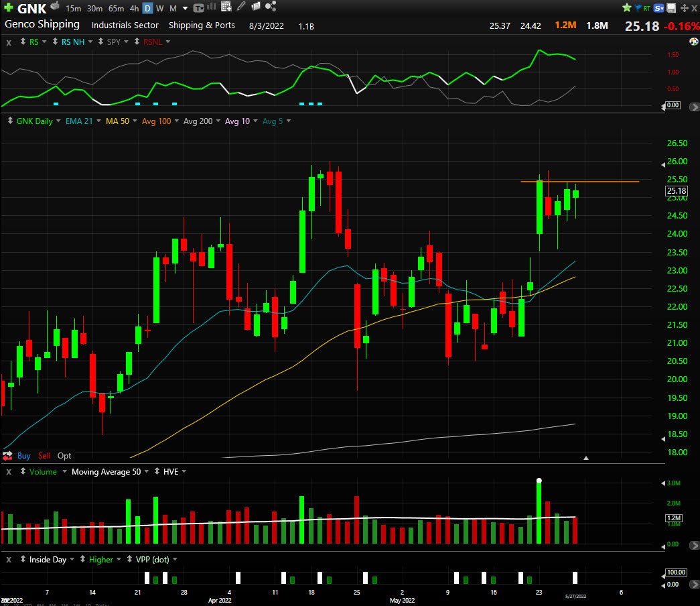Switch to 30m timeframe
The height and width of the screenshot is (606, 700).
pos(94,9)
